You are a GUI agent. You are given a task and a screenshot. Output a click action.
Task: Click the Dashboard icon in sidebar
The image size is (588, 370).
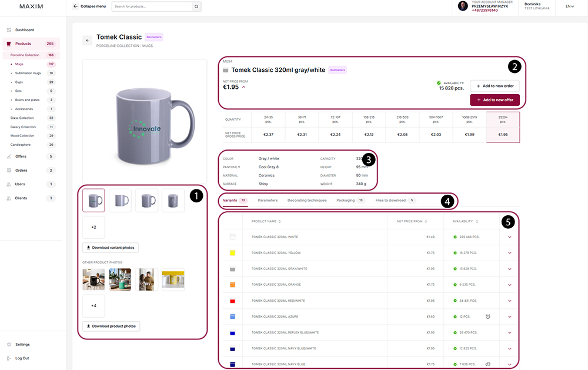coord(9,29)
